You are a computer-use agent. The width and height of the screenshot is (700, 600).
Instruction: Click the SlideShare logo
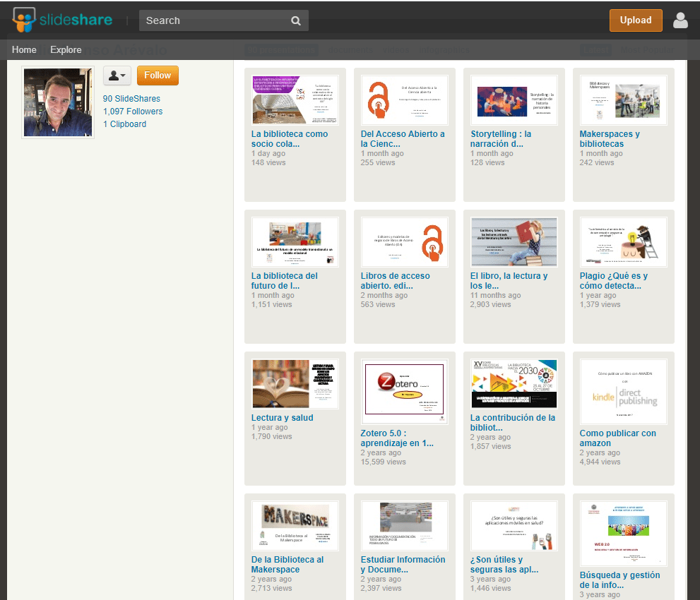(x=62, y=20)
